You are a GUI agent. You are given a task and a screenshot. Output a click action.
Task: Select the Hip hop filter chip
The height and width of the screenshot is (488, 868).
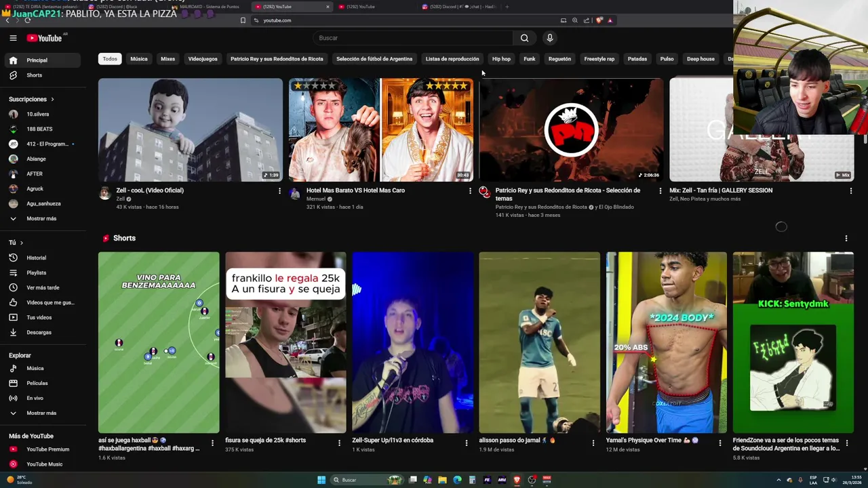(501, 59)
